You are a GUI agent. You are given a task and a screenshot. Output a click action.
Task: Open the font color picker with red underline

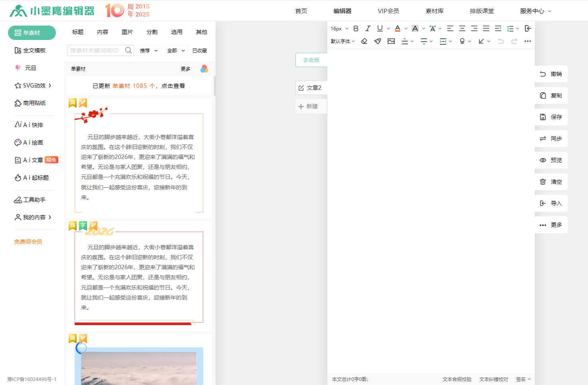coord(398,28)
